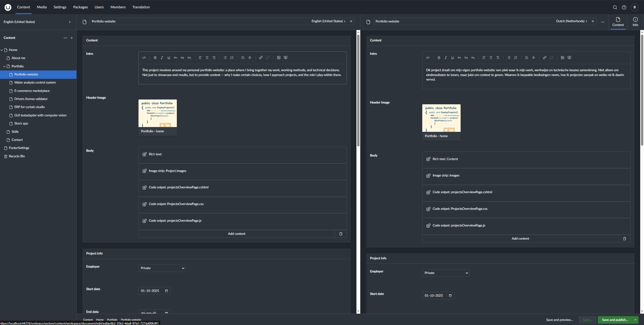Insert an image in the Dutch Intro editor
The height and width of the screenshot is (325, 644).
[x=563, y=58]
